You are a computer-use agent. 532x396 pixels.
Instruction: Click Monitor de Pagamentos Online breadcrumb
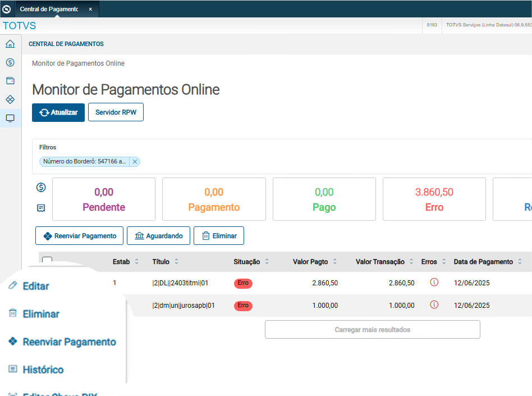point(78,63)
